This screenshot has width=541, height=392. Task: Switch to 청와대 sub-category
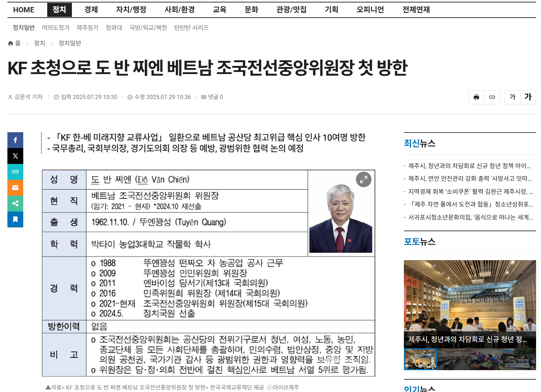[x=114, y=27]
